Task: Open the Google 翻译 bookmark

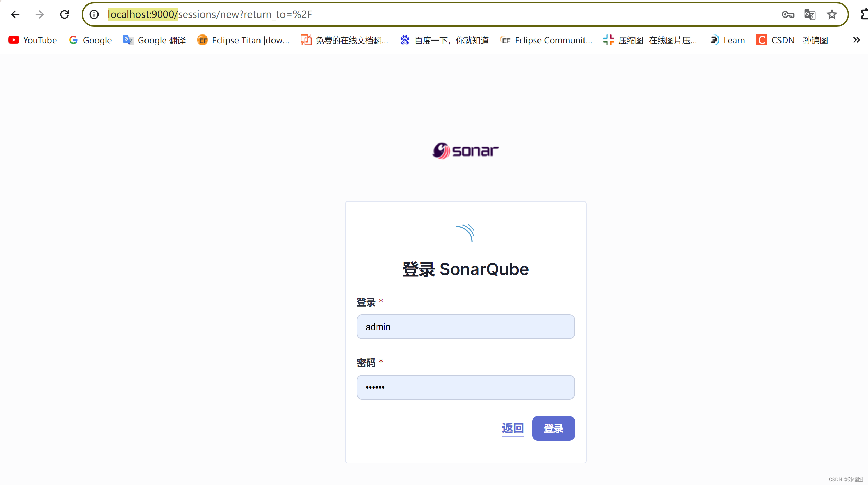Action: [x=154, y=40]
